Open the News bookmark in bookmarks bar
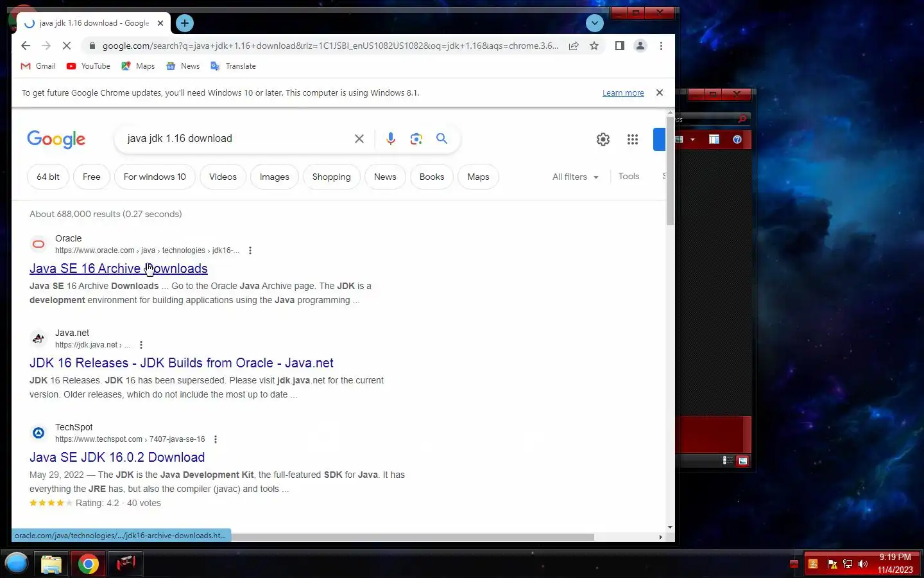 tap(183, 66)
